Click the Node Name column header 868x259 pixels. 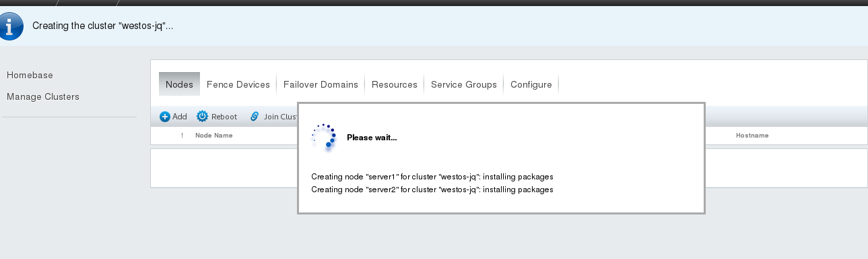pyautogui.click(x=214, y=136)
